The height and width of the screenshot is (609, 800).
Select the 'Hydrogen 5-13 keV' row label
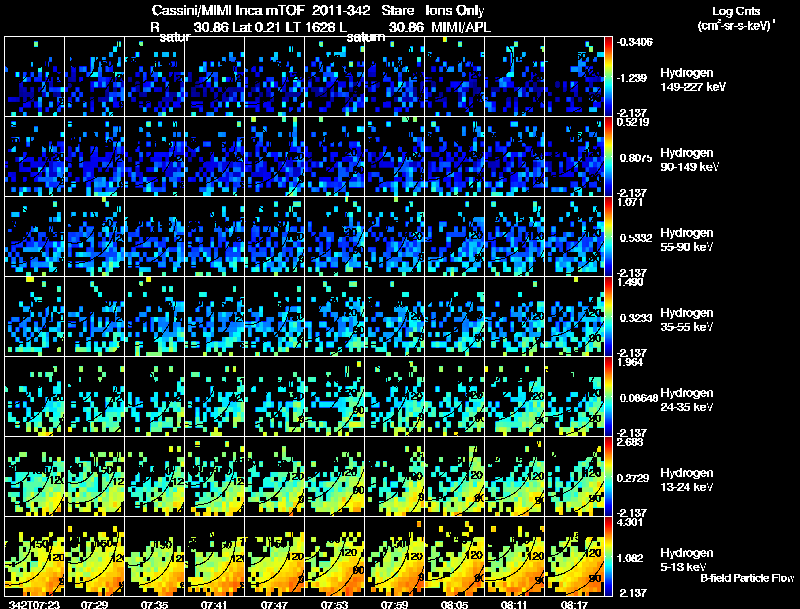tap(687, 560)
